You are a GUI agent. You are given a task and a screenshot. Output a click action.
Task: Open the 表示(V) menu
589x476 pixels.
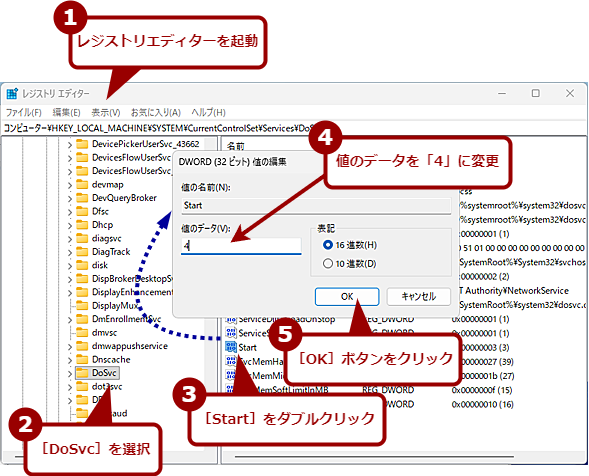point(106,112)
